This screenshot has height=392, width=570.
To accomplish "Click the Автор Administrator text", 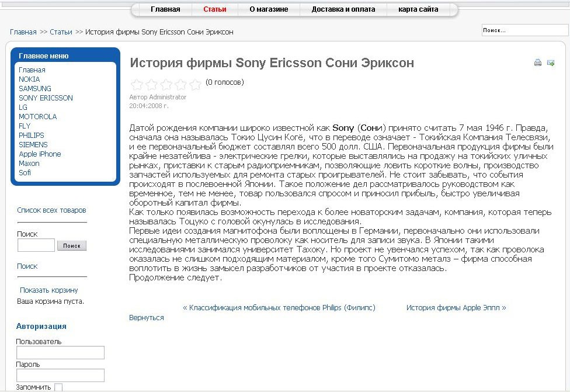I will [158, 97].
